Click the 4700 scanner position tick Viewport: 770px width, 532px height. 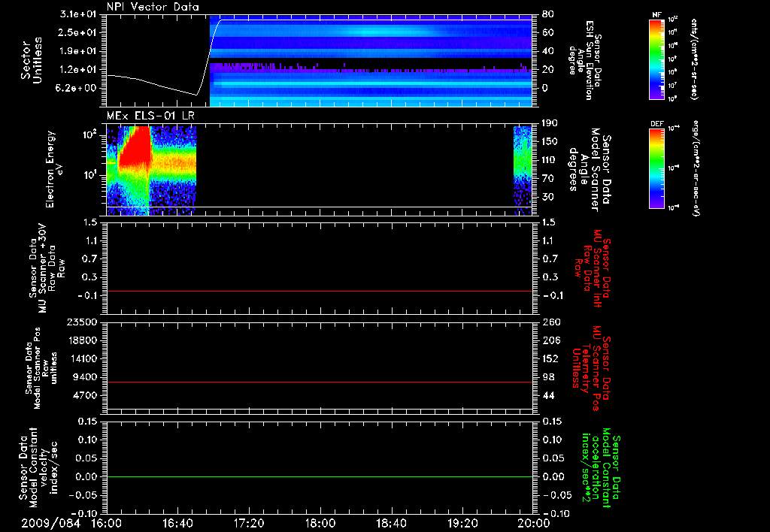(x=84, y=395)
